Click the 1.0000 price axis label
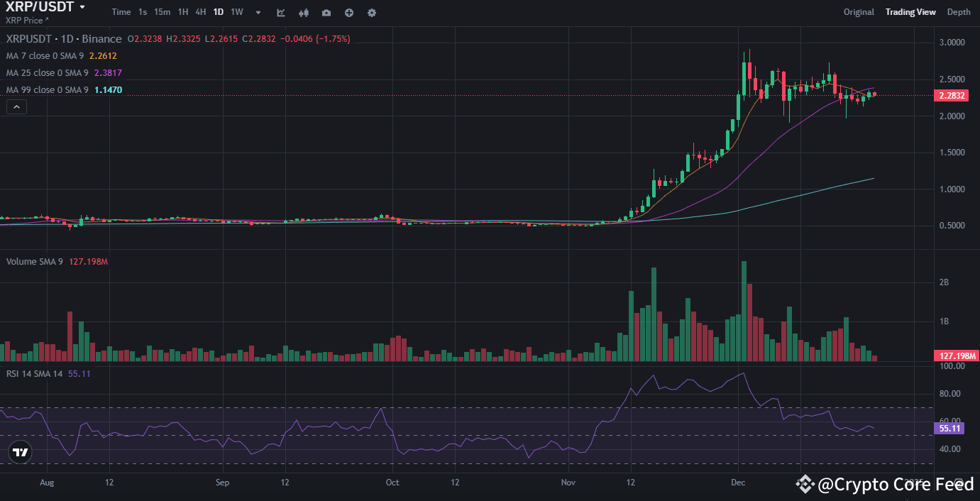Screen dimensions: 980x501 [952, 189]
